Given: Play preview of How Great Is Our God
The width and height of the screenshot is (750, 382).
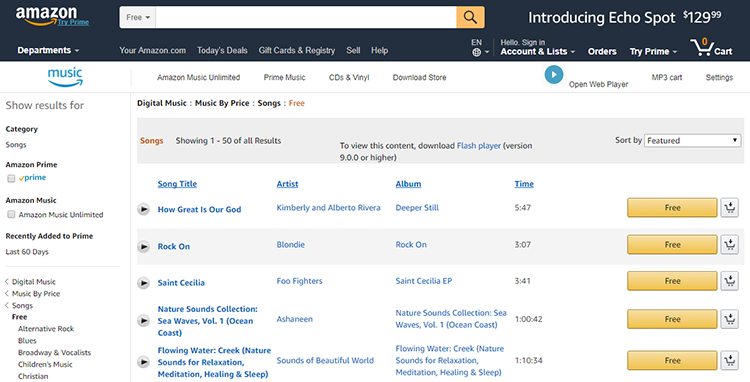Looking at the screenshot, I should [x=143, y=209].
